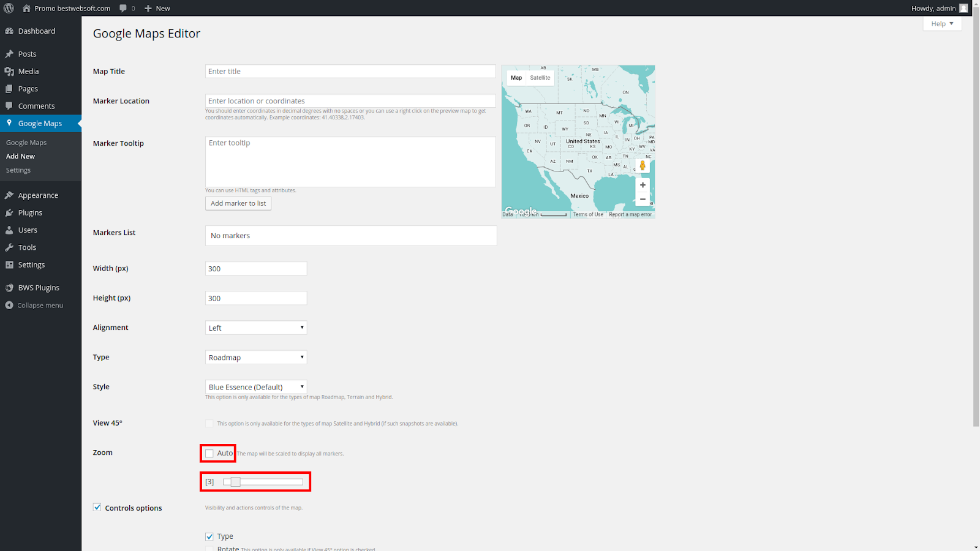This screenshot has height=551, width=980.
Task: Click the Pages icon in sidebar
Action: [x=9, y=89]
